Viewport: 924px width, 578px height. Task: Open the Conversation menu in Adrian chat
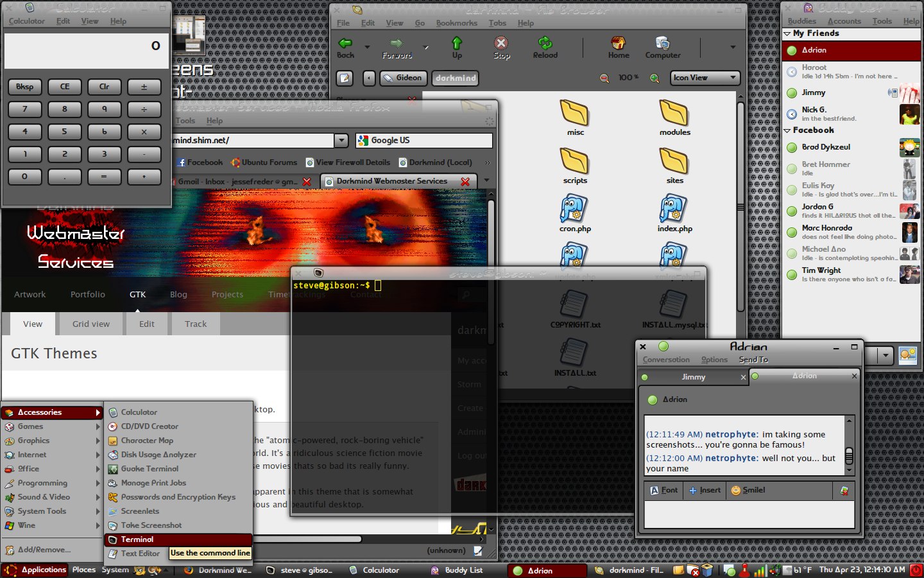pos(666,360)
